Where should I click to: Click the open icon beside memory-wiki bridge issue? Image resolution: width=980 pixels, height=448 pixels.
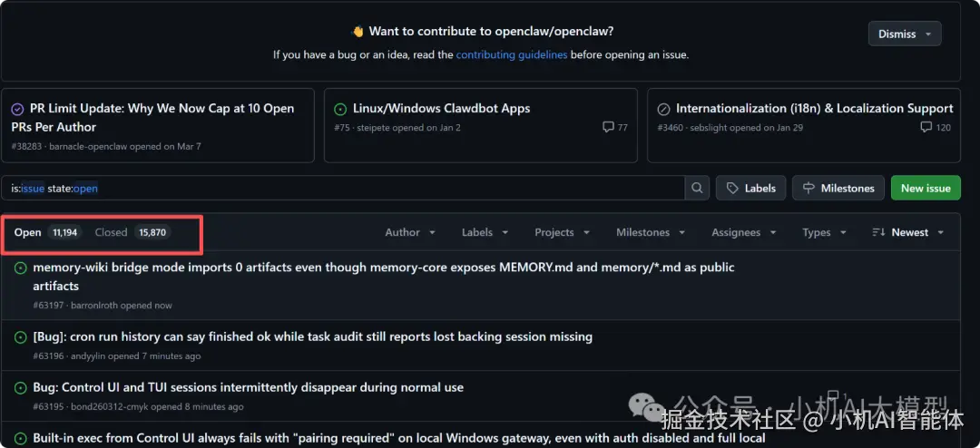[20, 268]
